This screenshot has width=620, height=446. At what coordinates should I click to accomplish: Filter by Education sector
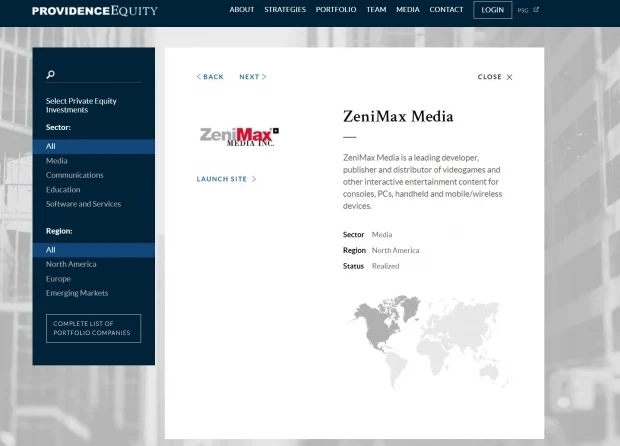point(63,190)
